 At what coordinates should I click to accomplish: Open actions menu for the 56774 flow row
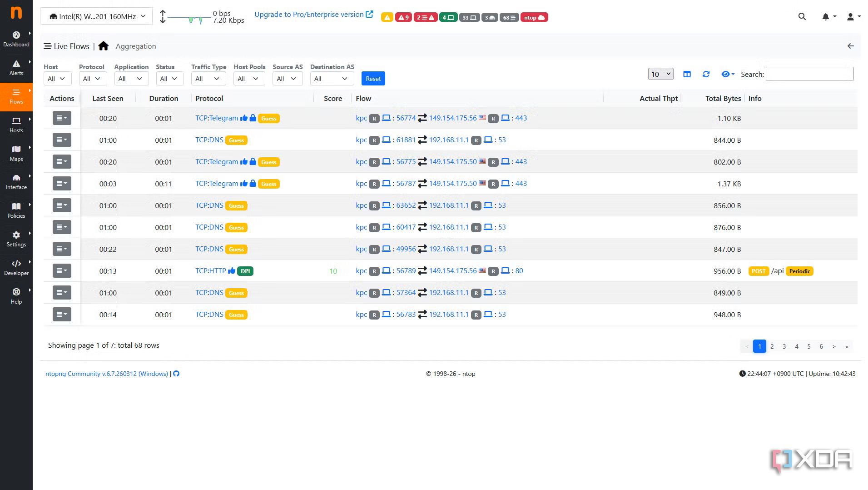coord(62,118)
